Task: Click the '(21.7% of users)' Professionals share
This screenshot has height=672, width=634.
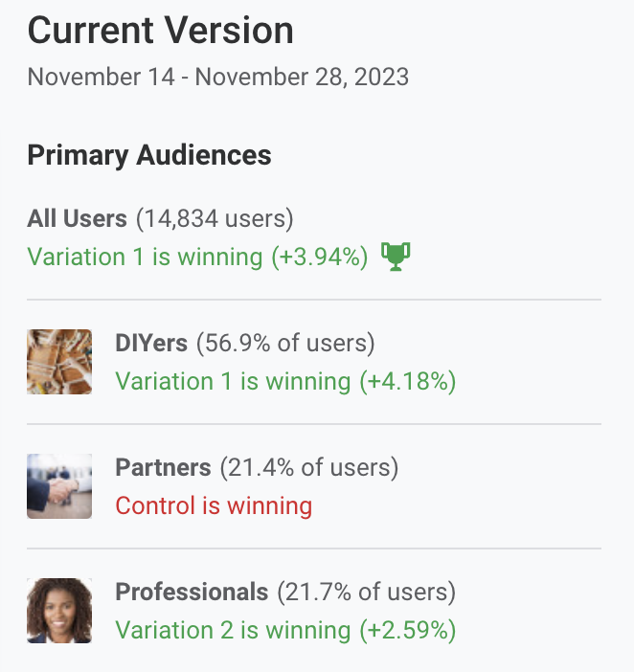Action: (367, 592)
